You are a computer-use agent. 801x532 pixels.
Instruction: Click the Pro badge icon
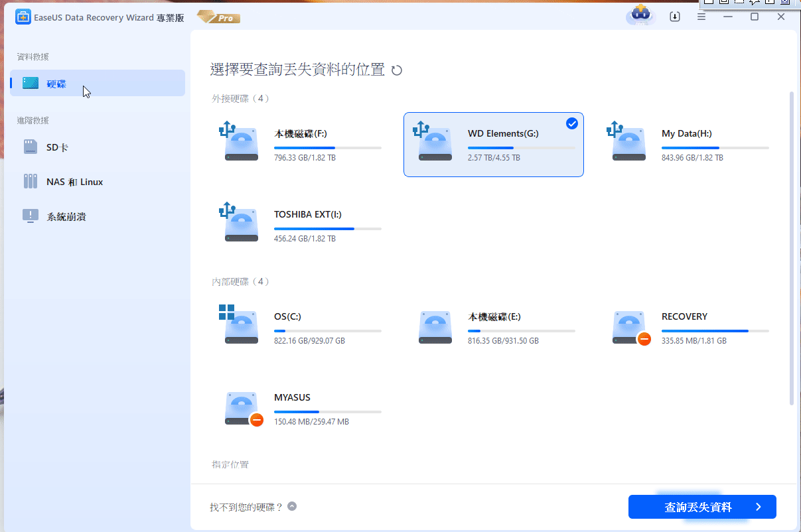pyautogui.click(x=218, y=17)
